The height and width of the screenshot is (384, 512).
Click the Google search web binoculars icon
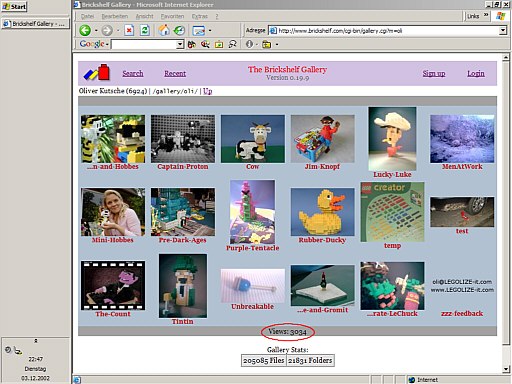pos(192,44)
